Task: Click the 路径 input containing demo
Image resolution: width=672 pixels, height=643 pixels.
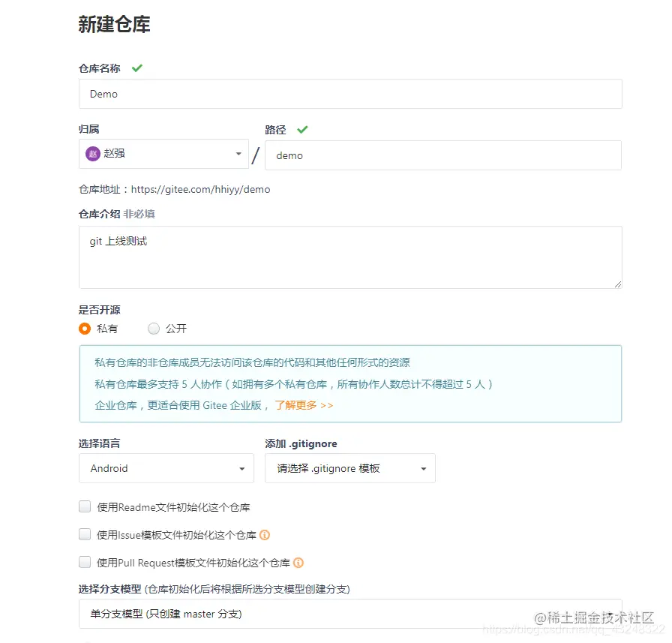Action: (442, 155)
